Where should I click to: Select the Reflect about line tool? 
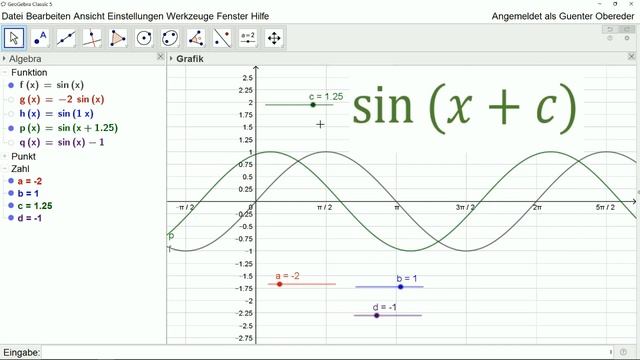222,38
